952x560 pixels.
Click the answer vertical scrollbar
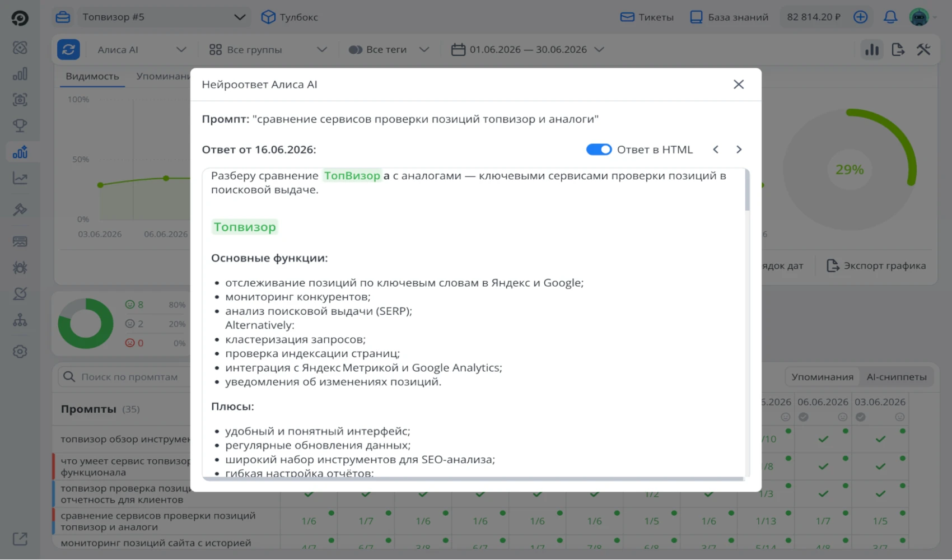click(x=747, y=190)
